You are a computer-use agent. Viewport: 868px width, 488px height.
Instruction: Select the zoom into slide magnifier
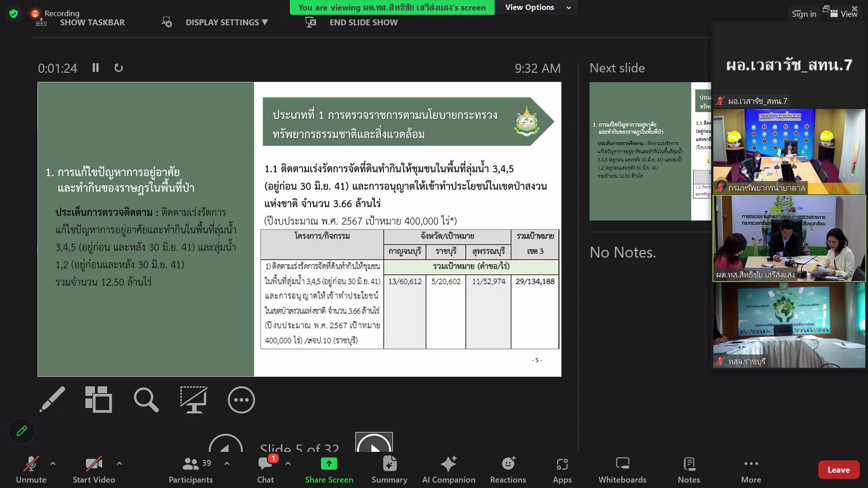[x=146, y=399]
